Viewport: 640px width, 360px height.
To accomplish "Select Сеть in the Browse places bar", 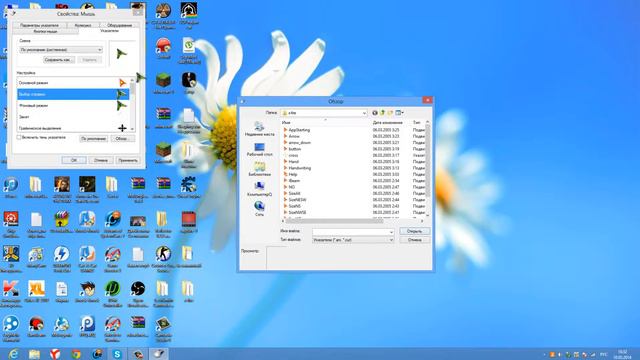I will (259, 209).
